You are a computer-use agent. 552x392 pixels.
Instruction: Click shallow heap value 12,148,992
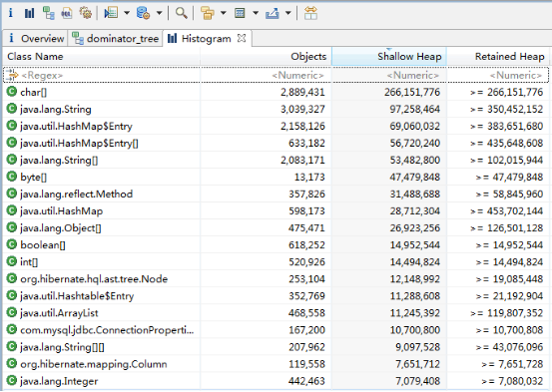[x=414, y=279]
